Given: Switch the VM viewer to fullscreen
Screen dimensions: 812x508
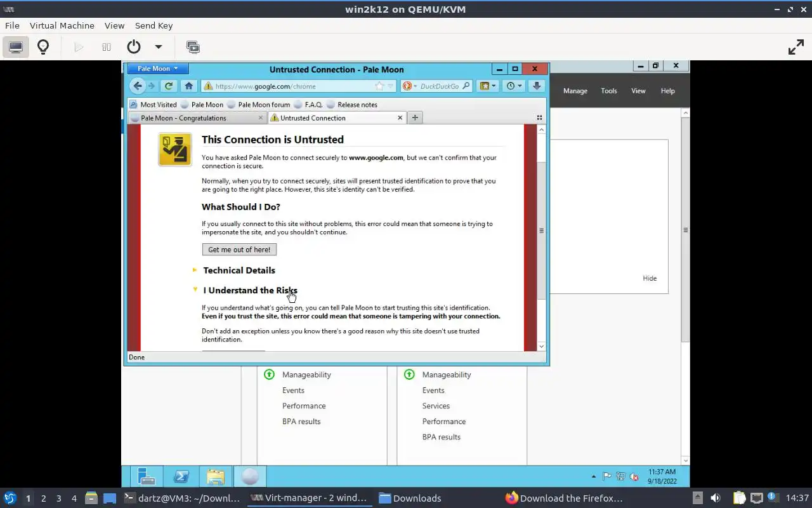Looking at the screenshot, I should pyautogui.click(x=796, y=47).
